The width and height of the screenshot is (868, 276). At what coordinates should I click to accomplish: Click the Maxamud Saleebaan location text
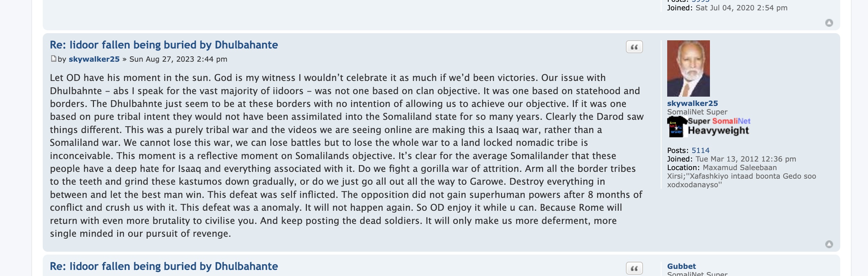click(739, 168)
